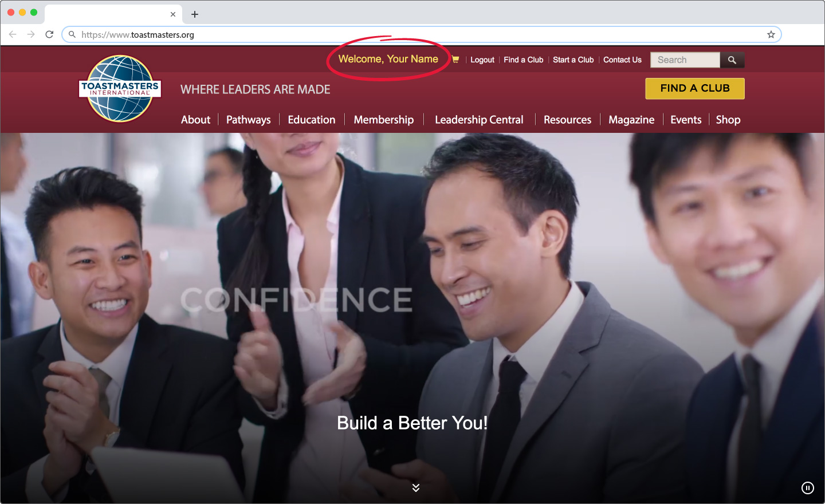Focus the site Search field

685,60
